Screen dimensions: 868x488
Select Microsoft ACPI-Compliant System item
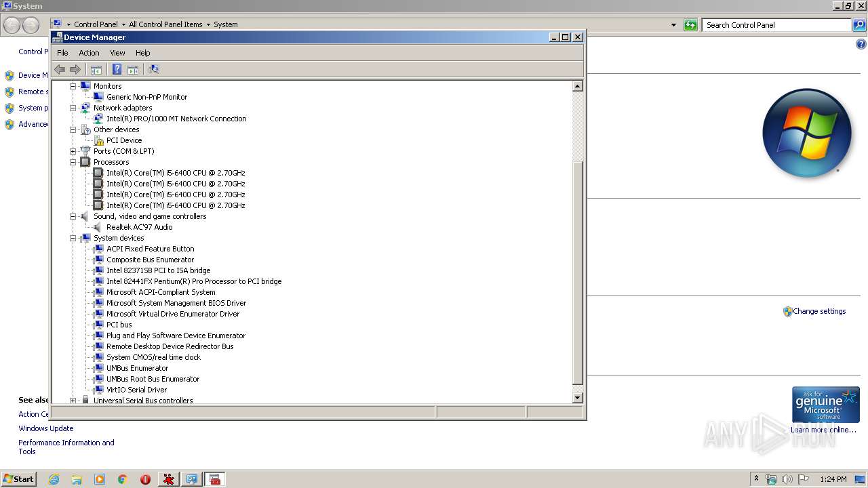point(161,292)
